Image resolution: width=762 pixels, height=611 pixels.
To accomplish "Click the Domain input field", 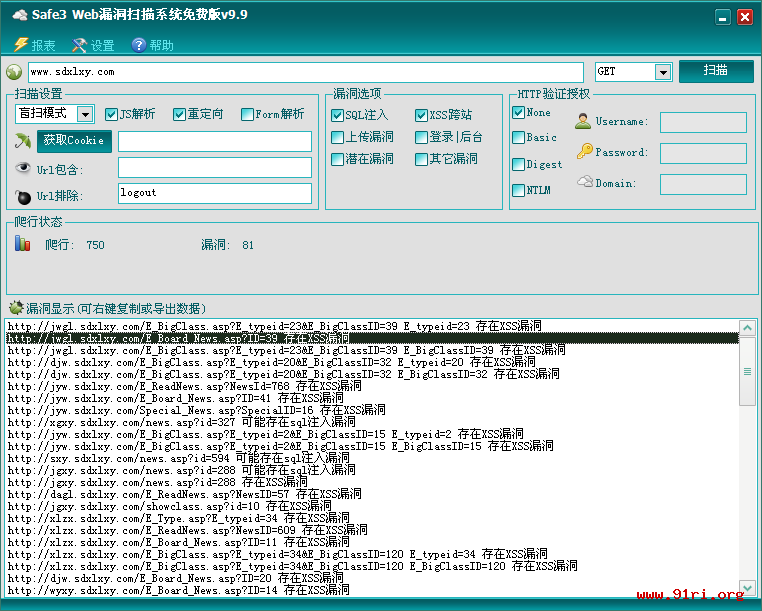I will tap(703, 185).
